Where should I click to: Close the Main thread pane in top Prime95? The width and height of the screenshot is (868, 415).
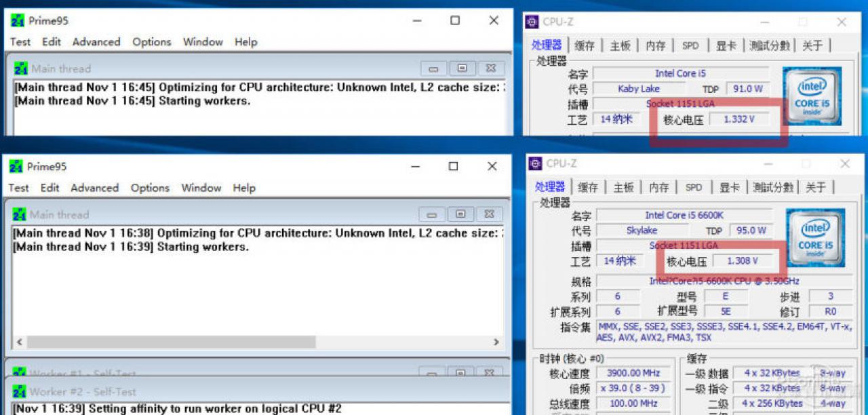[x=490, y=68]
